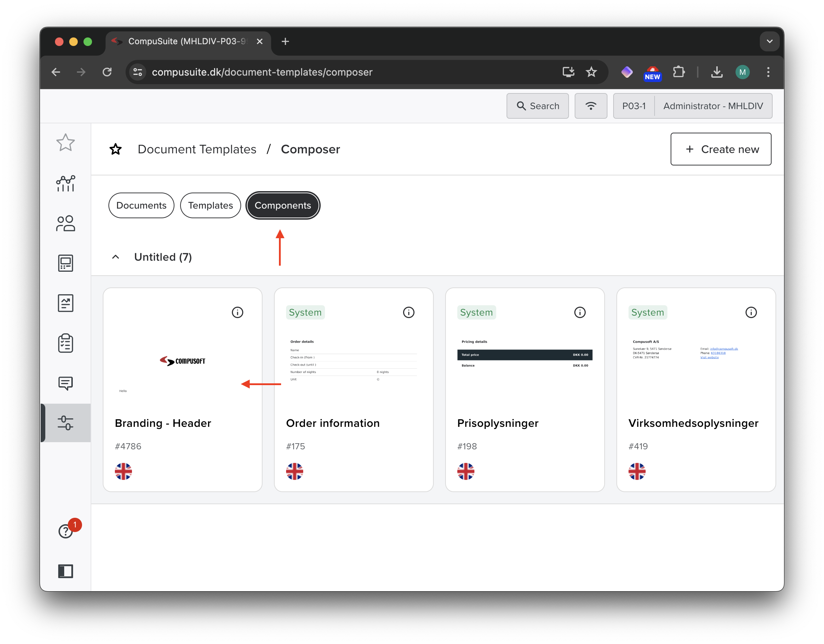Open the statistics chart sidebar icon

[66, 184]
